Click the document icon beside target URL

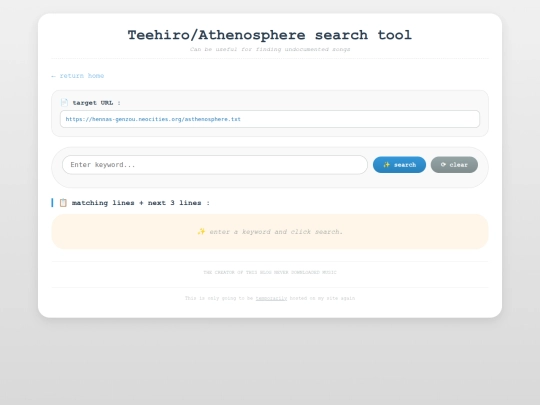tap(64, 103)
